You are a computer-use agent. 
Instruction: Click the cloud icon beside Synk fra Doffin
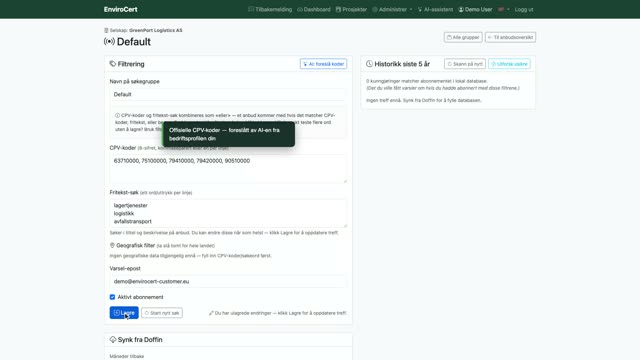point(113,339)
